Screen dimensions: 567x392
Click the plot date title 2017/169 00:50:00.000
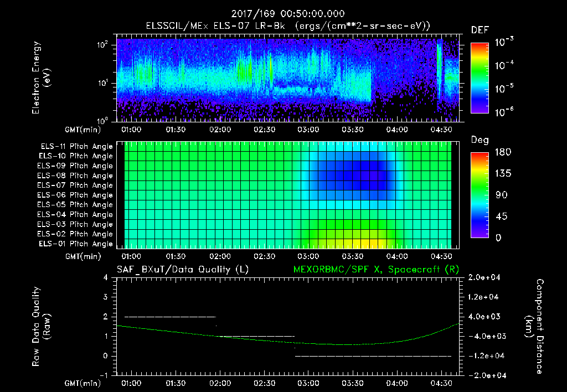pos(287,14)
